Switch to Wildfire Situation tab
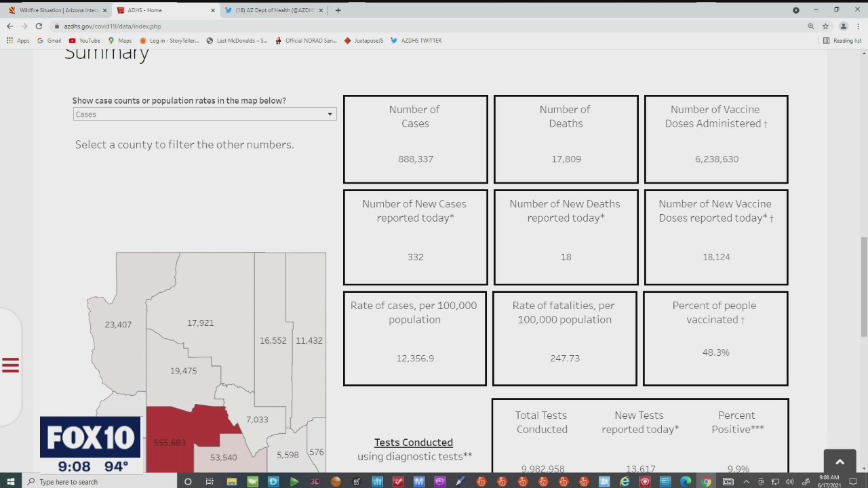The image size is (868, 488). tap(58, 10)
